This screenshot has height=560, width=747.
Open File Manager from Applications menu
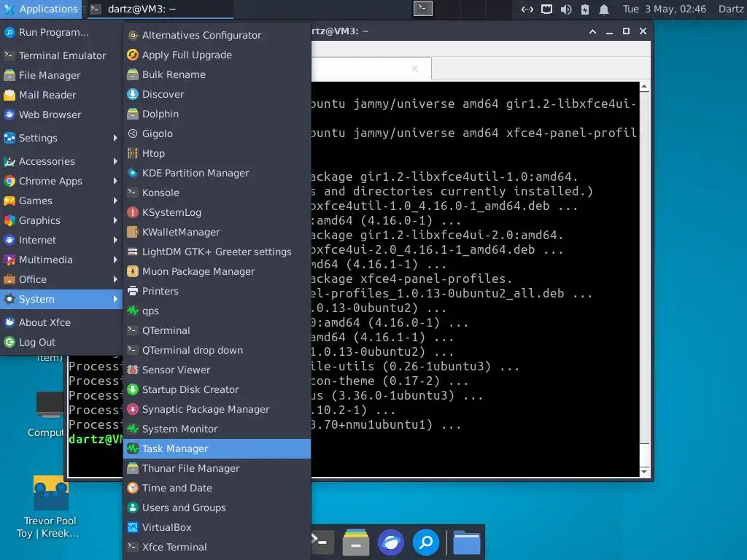pos(61,75)
